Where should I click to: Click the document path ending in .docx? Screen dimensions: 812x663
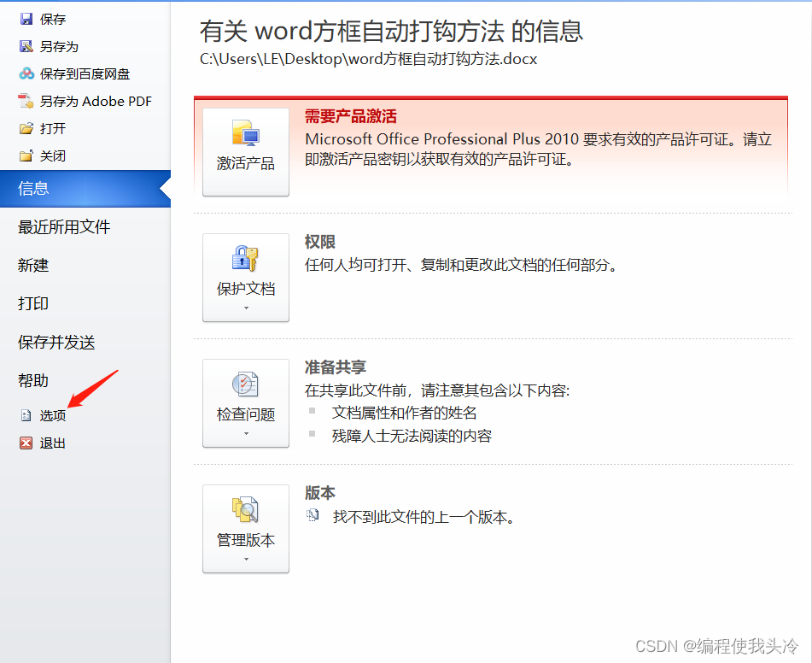pos(369,59)
